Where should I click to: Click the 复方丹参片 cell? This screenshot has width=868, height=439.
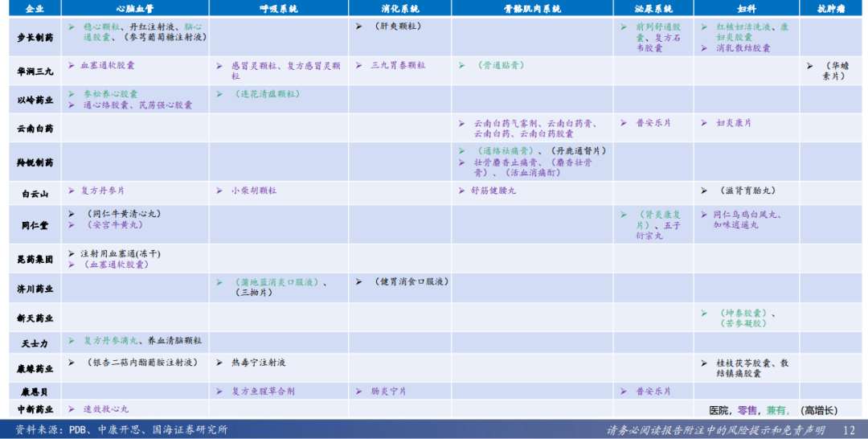pyautogui.click(x=103, y=191)
